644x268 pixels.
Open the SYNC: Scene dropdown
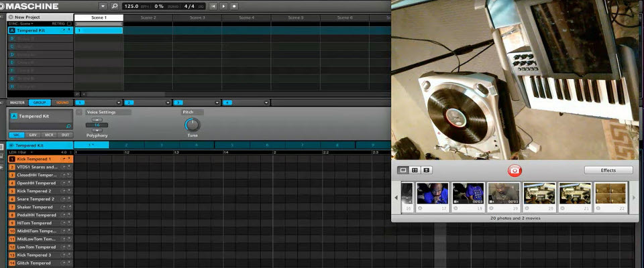(x=21, y=24)
